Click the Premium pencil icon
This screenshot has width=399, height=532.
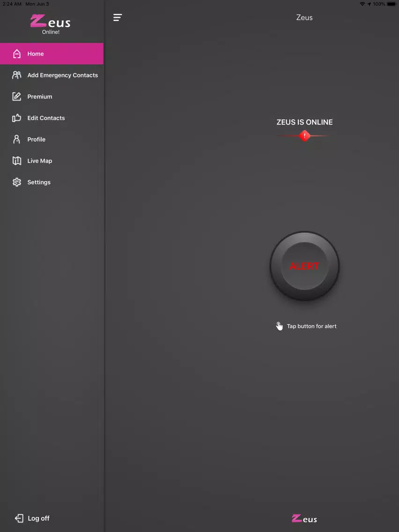tap(17, 96)
